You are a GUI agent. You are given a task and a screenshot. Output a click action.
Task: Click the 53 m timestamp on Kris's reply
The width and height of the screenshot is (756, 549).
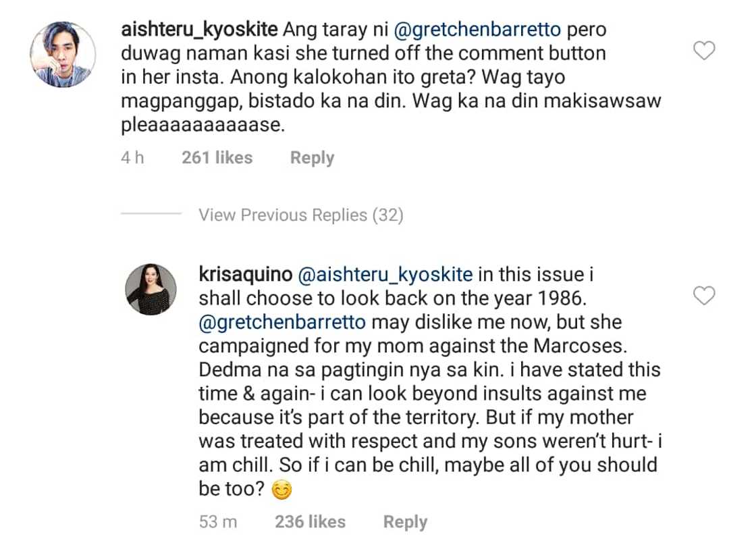pyautogui.click(x=217, y=521)
